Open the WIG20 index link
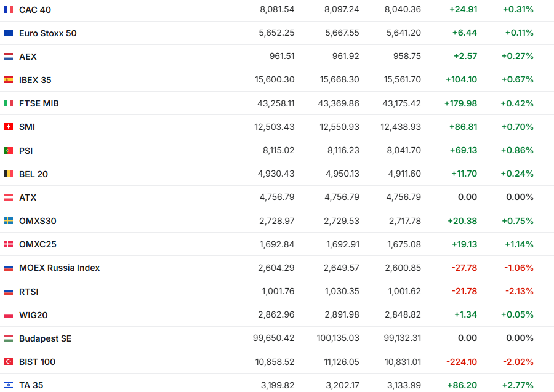The image size is (554, 392). coord(33,315)
